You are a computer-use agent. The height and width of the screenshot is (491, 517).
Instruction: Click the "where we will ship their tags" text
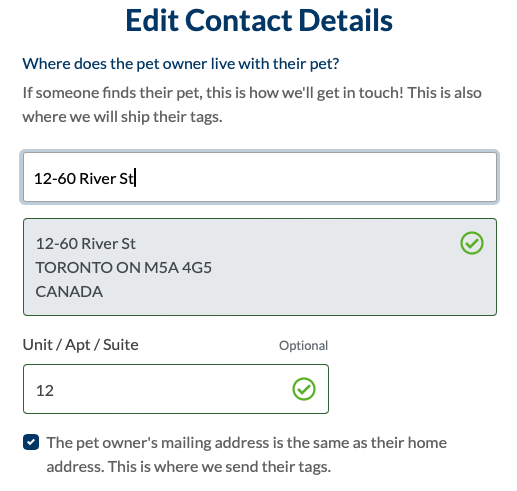pyautogui.click(x=122, y=117)
